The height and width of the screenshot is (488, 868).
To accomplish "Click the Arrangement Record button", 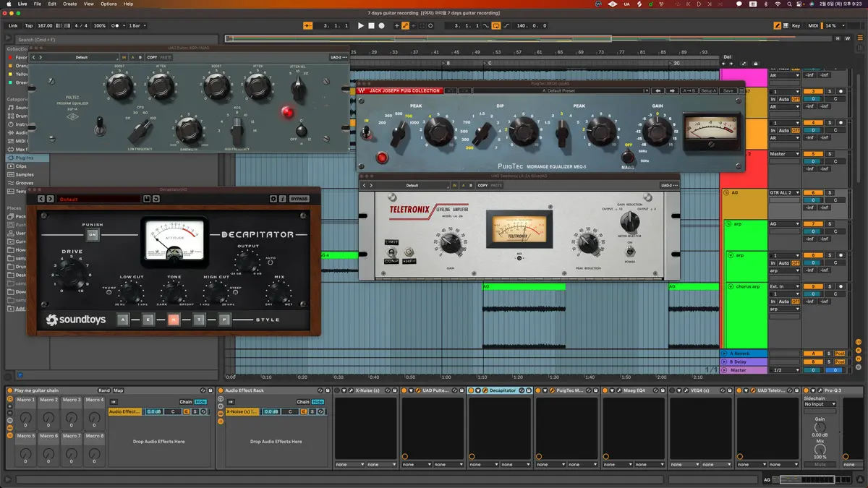I will (x=381, y=26).
